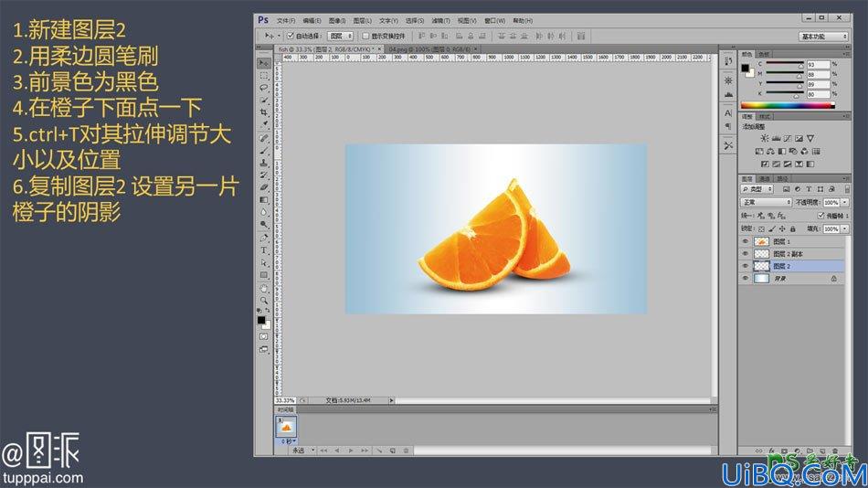Viewport: 868px width, 488px height.
Task: Open the opacity (不透明度) dropdown arrow
Action: tap(845, 203)
